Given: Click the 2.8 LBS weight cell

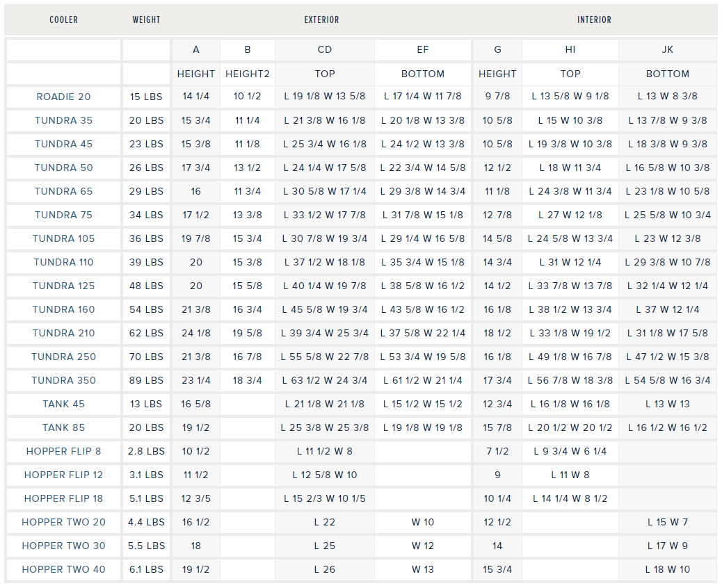Looking at the screenshot, I should click(147, 451).
